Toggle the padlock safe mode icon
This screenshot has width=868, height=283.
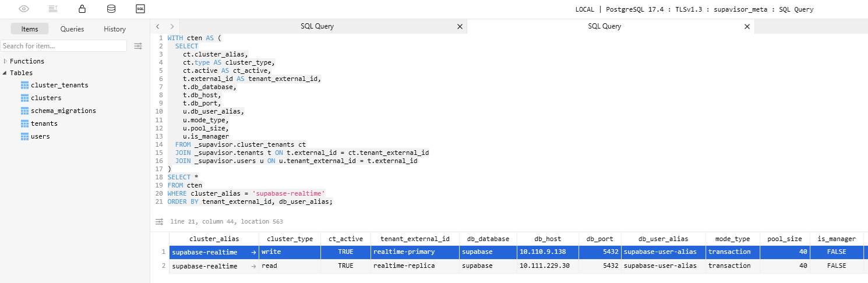(x=82, y=9)
